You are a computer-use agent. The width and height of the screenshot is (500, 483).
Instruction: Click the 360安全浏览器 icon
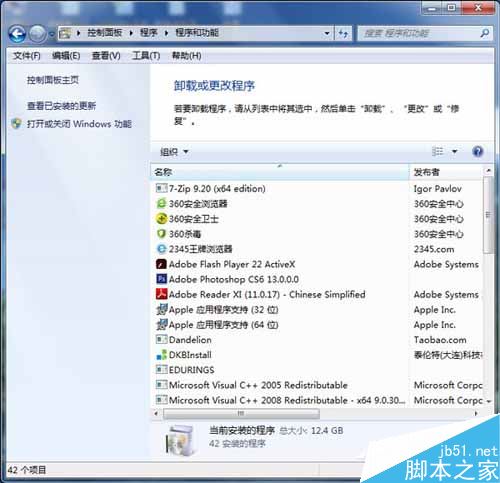[x=162, y=203]
